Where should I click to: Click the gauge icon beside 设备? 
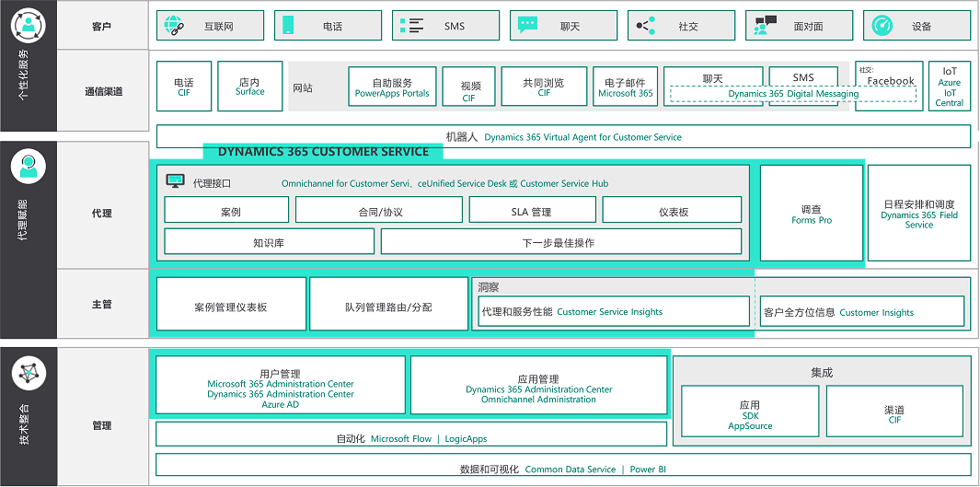tap(882, 25)
